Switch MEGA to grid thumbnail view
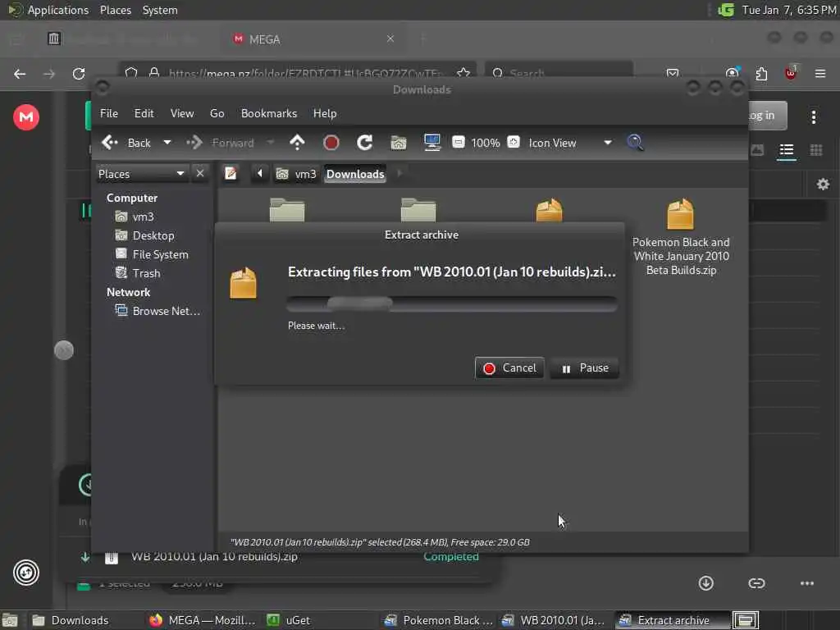 pyautogui.click(x=816, y=150)
